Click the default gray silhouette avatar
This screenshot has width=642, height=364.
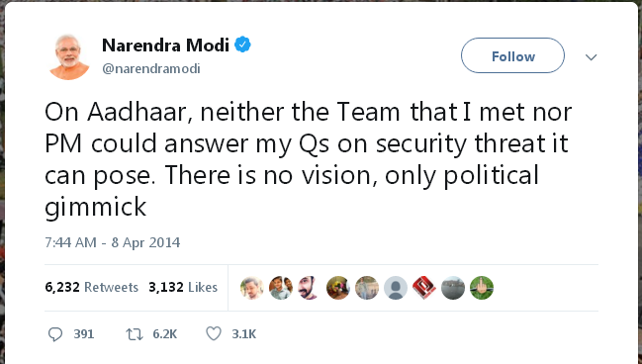coord(396,288)
